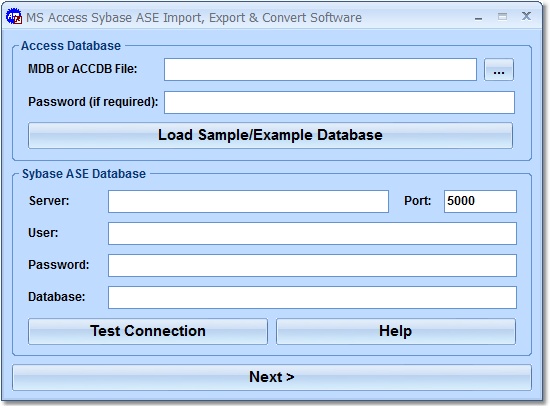Click the User input field
The image size is (550, 408).
(312, 233)
